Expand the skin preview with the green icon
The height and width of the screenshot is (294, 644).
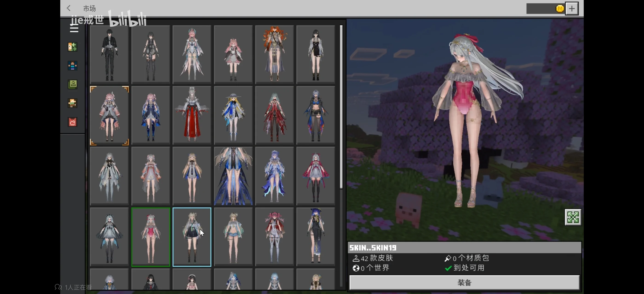573,217
